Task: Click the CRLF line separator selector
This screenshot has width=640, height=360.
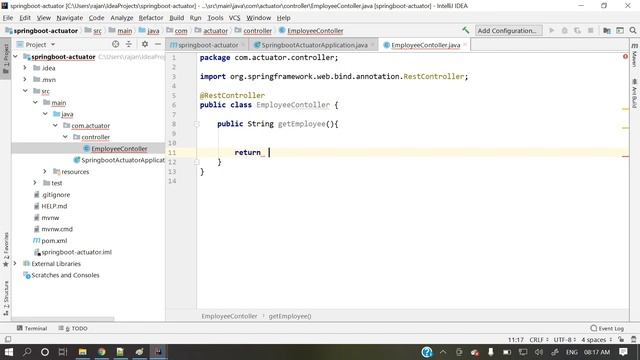Action: click(538, 340)
